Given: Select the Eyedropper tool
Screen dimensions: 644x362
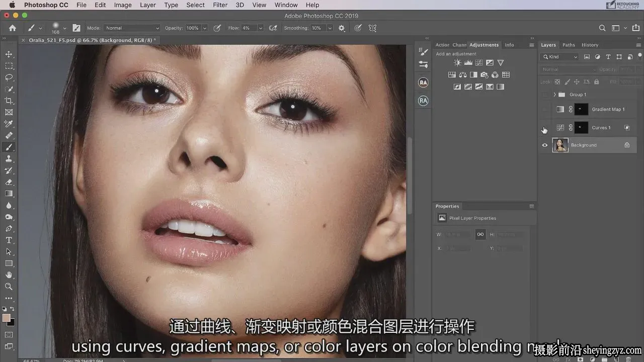Looking at the screenshot, I should click(9, 124).
